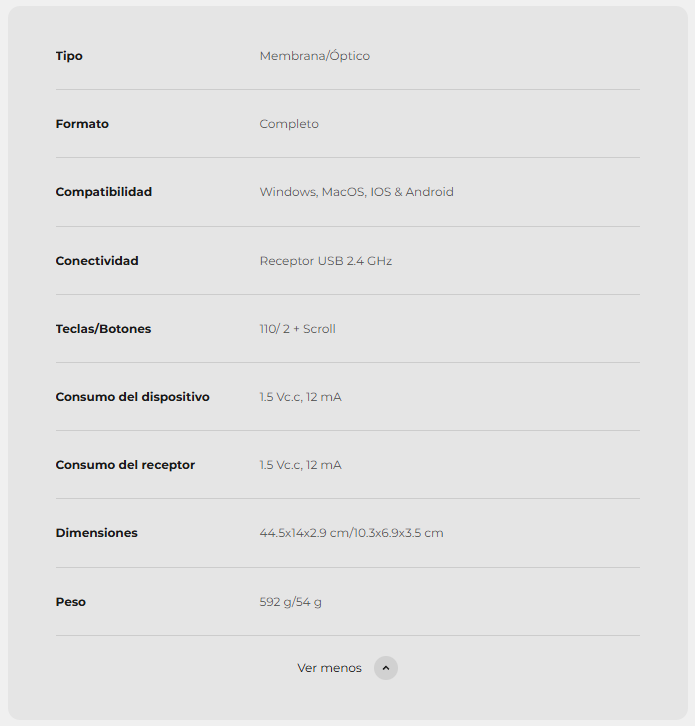This screenshot has width=695, height=726.
Task: Click the "Ver menos" text link
Action: pyautogui.click(x=329, y=668)
